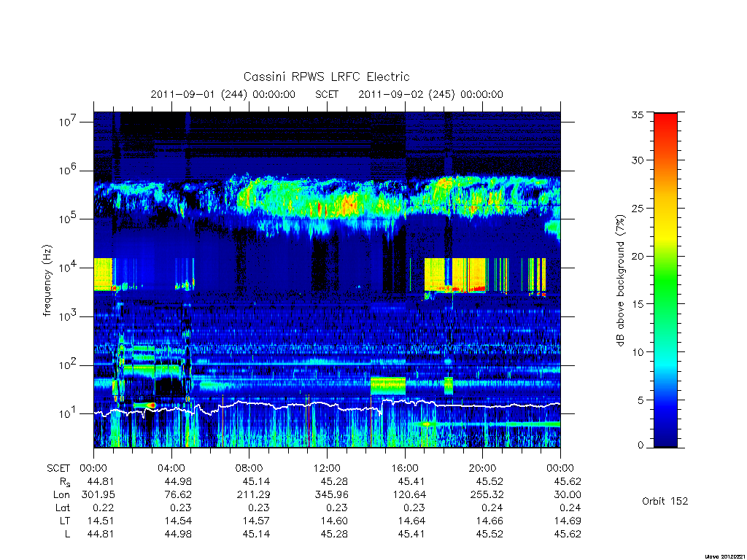
Task: Click the longitude value 345.96
Action: pyautogui.click(x=331, y=495)
